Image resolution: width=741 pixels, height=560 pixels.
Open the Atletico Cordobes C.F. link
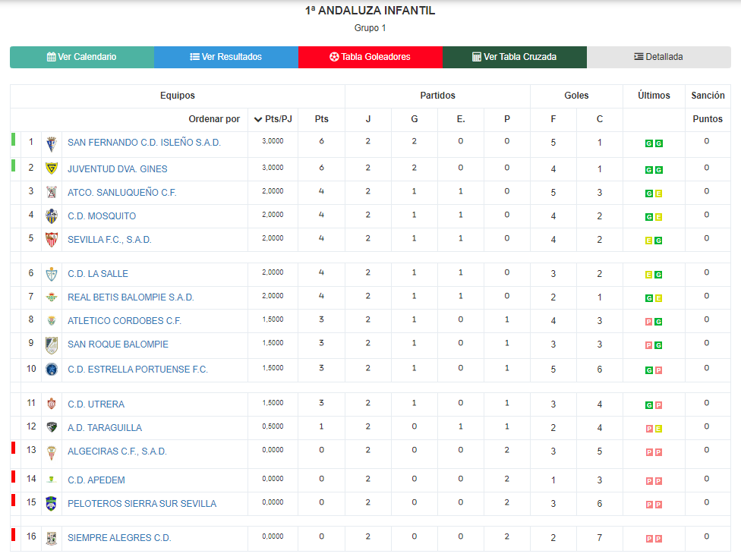pyautogui.click(x=125, y=321)
